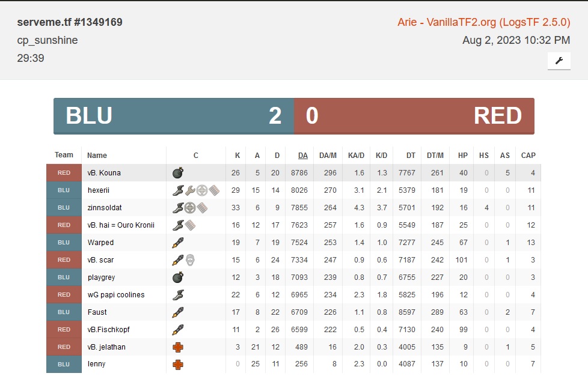588x388 pixels.
Task: Open player vB. Kouna's name
Action: point(104,173)
